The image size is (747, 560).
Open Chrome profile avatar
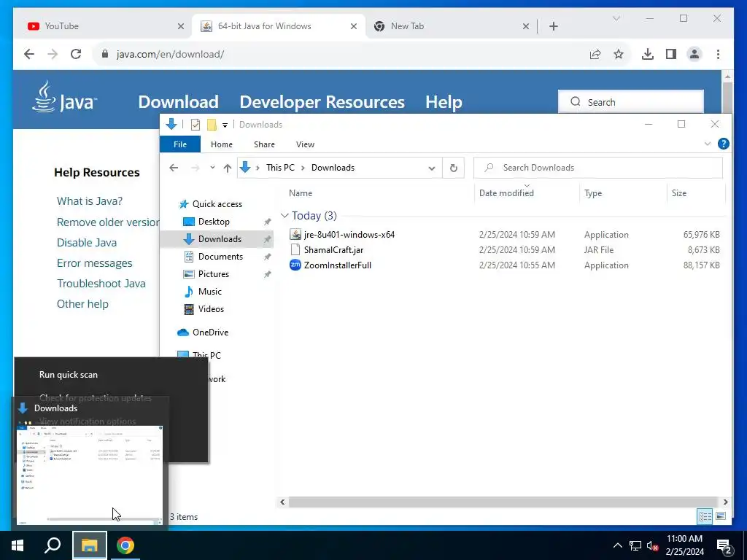pos(694,54)
